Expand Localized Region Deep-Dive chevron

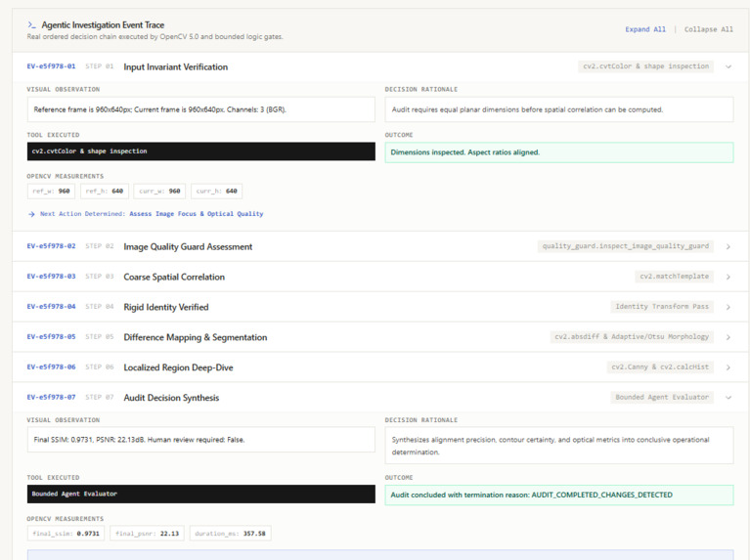coord(728,367)
